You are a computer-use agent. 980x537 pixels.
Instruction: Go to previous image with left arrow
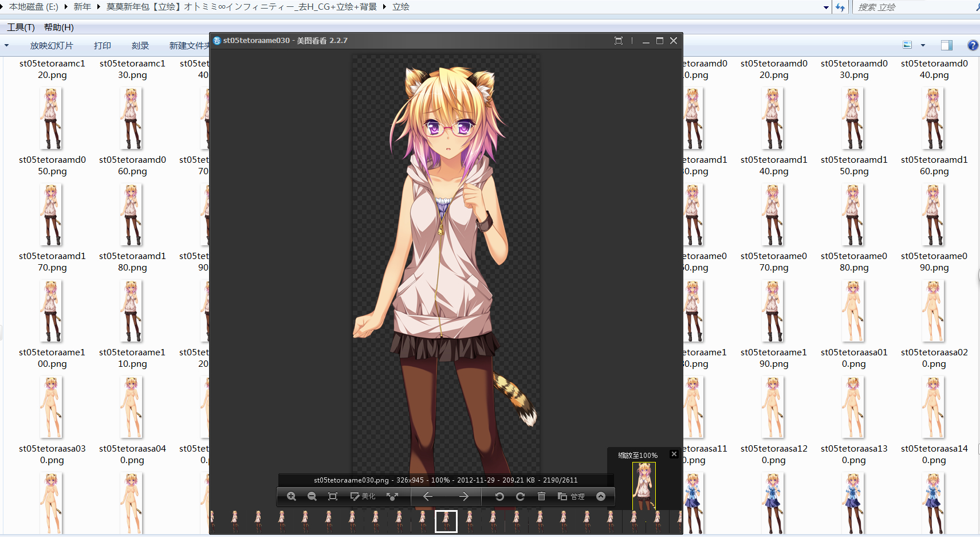point(428,496)
